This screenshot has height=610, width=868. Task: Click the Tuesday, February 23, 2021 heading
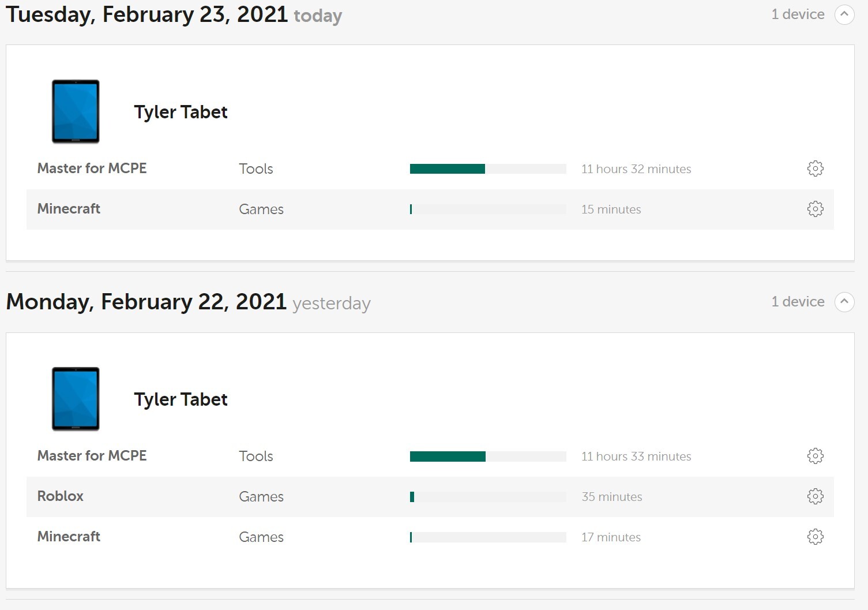click(x=147, y=14)
